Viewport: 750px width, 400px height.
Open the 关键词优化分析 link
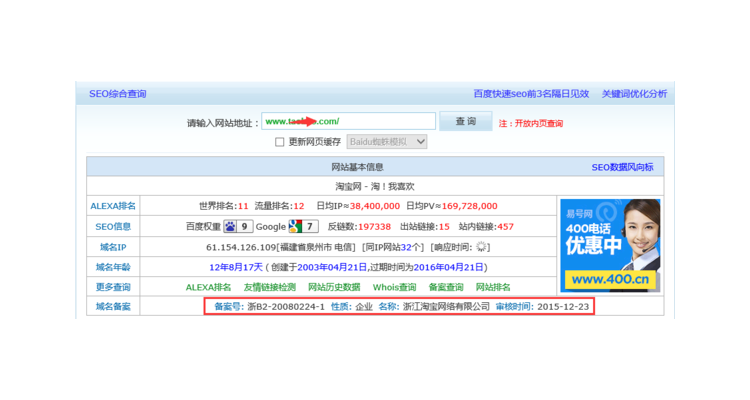pos(634,94)
